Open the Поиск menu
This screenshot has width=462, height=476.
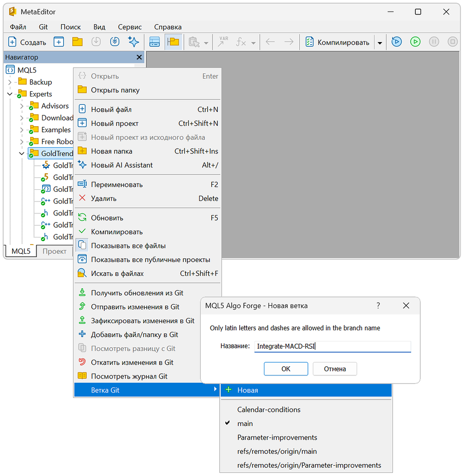click(x=70, y=27)
